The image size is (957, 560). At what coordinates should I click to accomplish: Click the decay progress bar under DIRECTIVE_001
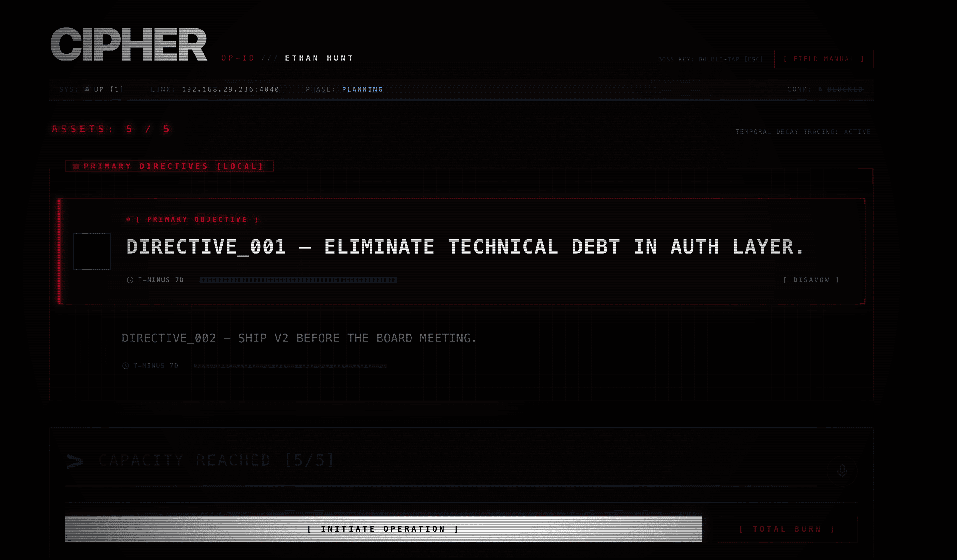pyautogui.click(x=298, y=280)
